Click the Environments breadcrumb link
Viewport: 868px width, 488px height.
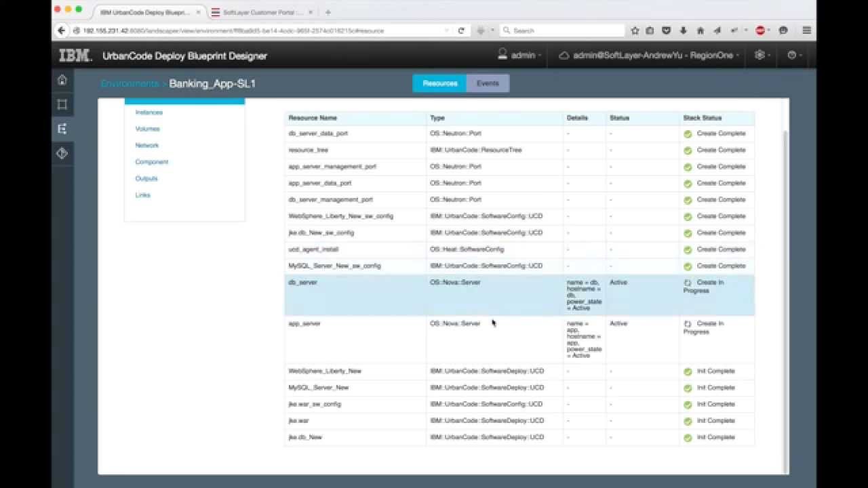[130, 84]
